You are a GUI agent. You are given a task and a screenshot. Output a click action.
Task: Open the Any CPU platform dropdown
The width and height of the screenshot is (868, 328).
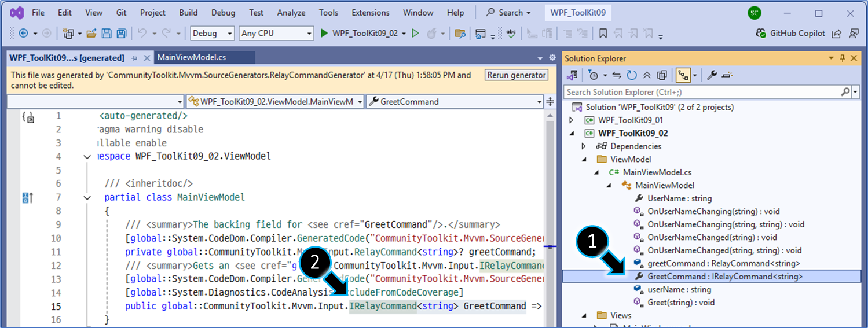point(276,34)
